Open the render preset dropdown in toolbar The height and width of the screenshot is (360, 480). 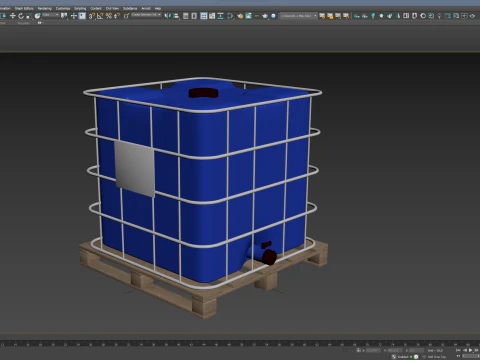(x=298, y=16)
